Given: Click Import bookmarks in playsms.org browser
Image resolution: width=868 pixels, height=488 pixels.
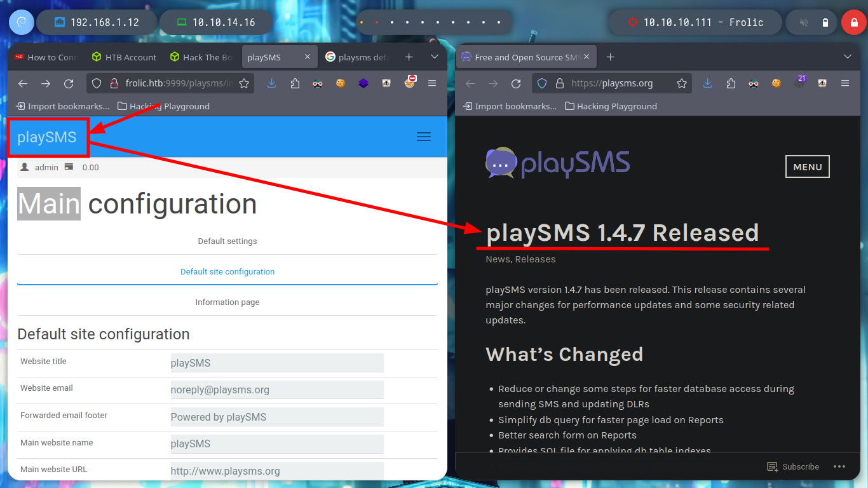Looking at the screenshot, I should pyautogui.click(x=510, y=106).
